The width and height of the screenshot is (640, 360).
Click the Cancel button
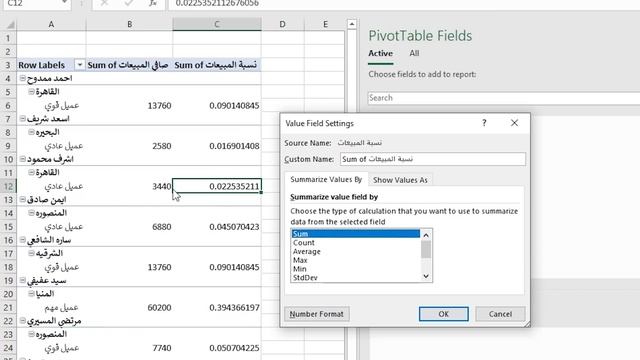(x=500, y=314)
